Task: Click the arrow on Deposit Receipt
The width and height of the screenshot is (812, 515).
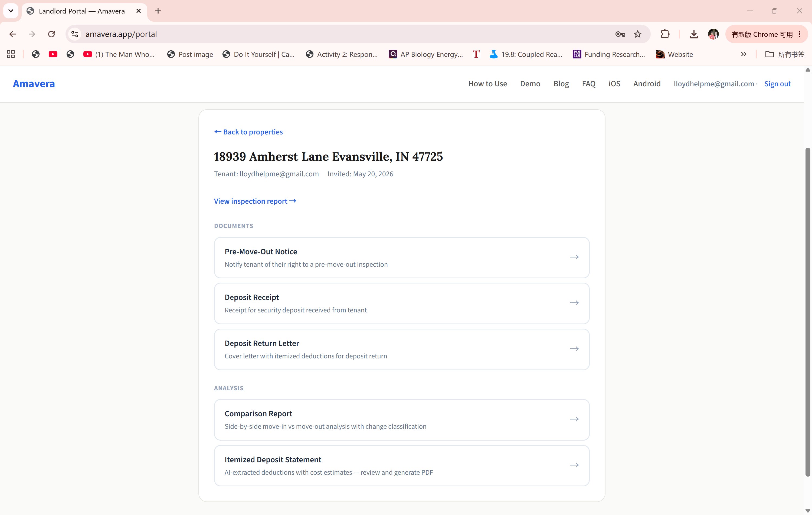Action: pos(574,303)
